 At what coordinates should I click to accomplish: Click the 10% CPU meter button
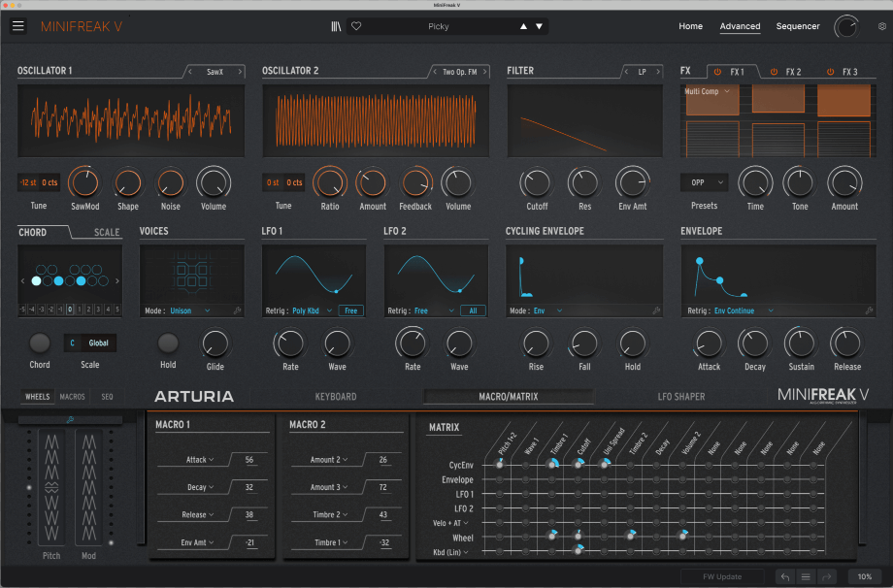(x=865, y=576)
